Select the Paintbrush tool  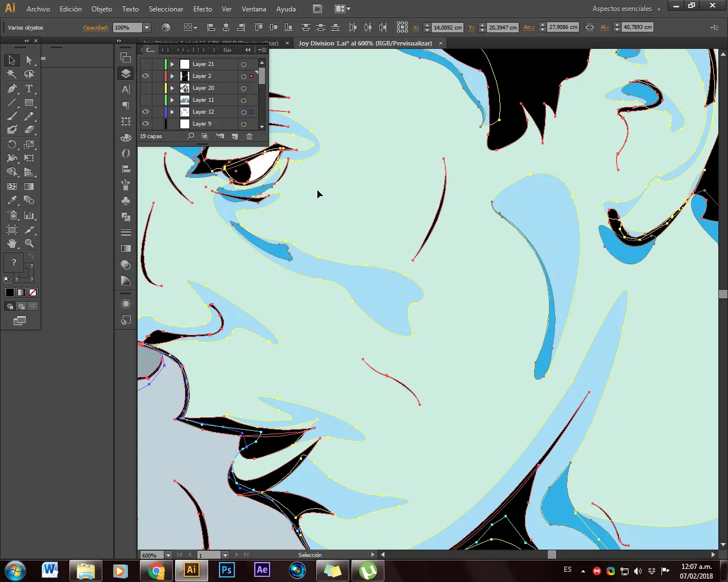click(x=12, y=117)
